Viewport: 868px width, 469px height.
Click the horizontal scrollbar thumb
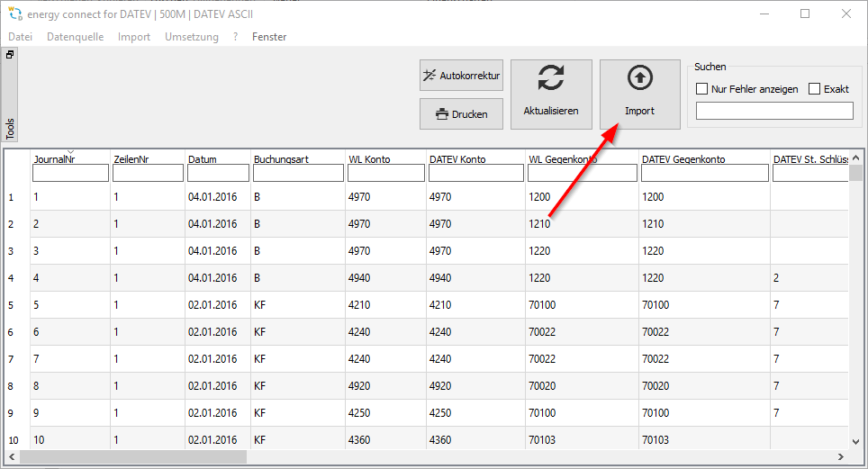pyautogui.click(x=133, y=456)
